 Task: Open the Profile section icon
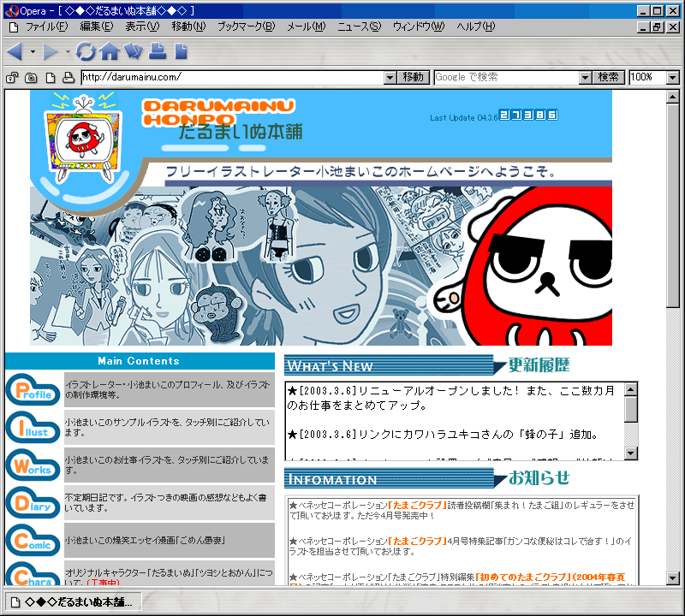tap(33, 390)
